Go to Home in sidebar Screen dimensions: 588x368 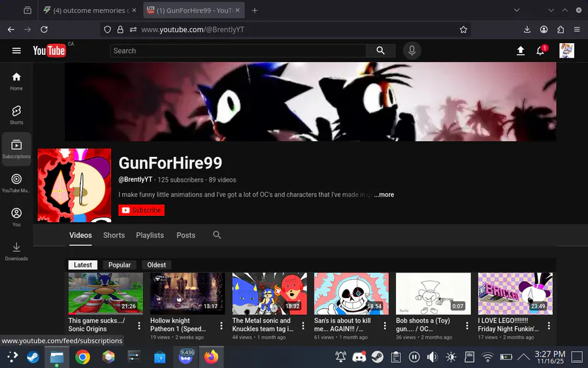click(16, 82)
